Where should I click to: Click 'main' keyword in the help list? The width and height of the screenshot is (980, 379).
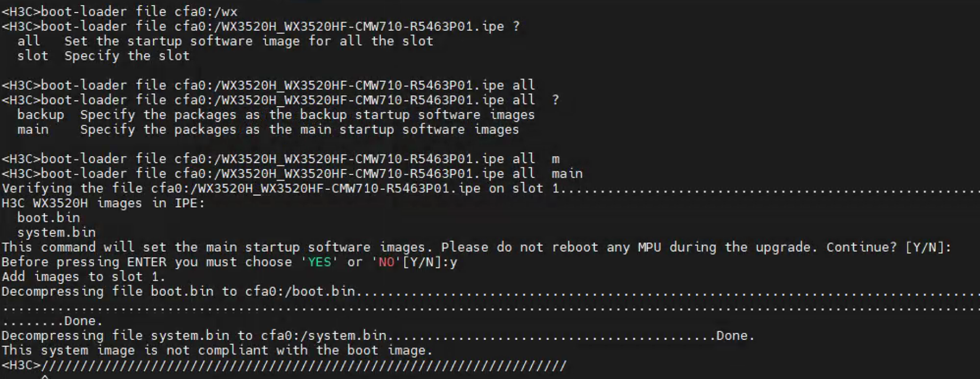click(32, 130)
